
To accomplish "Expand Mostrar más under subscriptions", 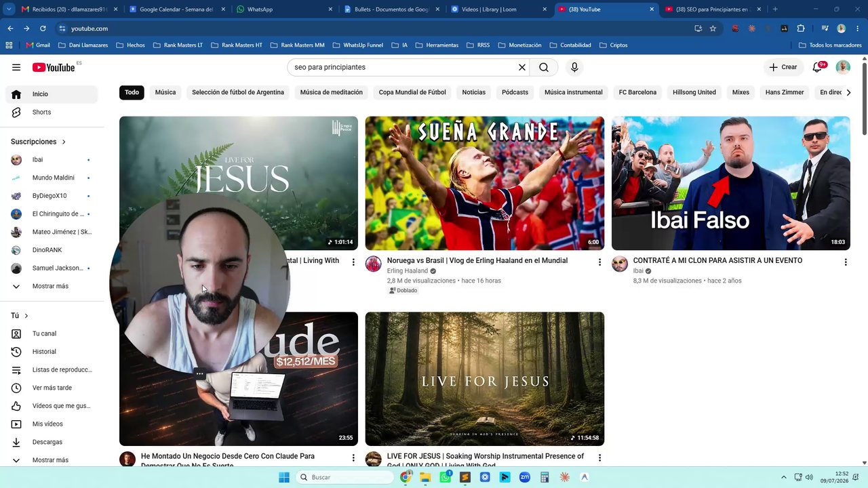I will [x=52, y=286].
